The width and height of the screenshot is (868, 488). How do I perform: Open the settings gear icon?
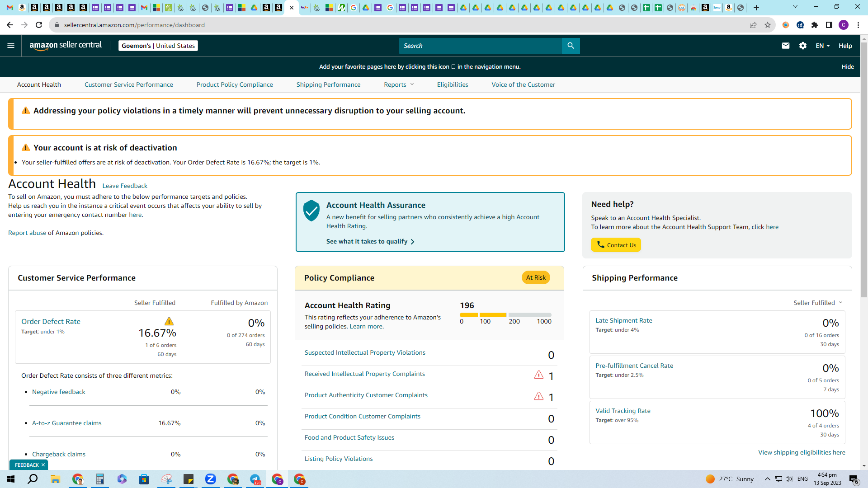coord(803,46)
